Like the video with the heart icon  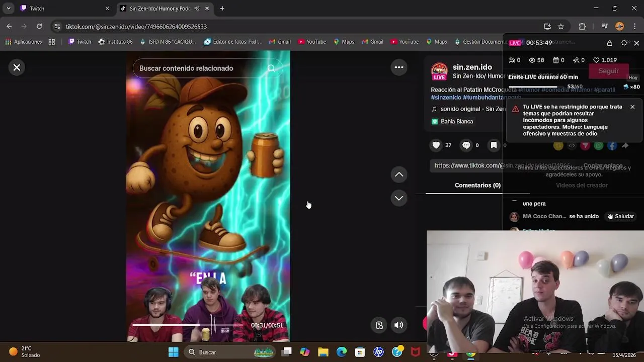pos(436,145)
